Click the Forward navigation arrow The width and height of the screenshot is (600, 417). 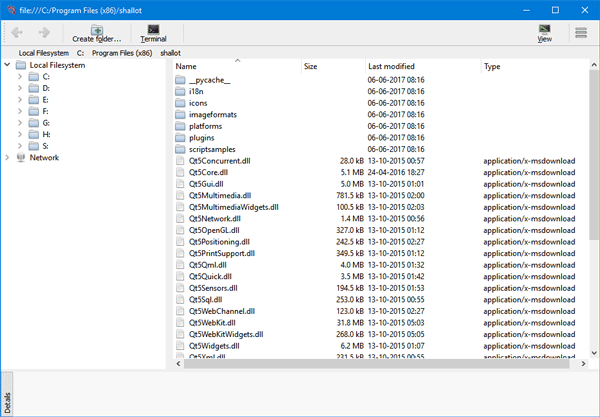44,33
